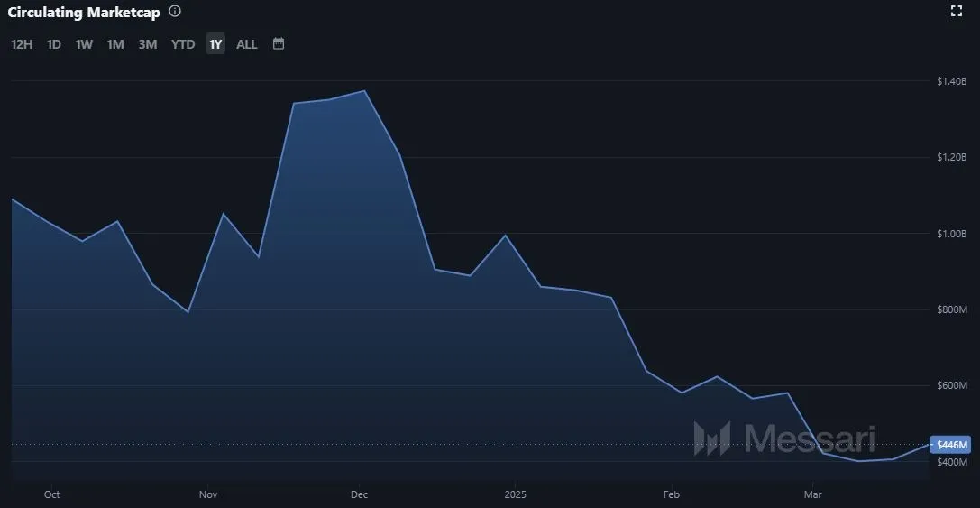Click the Dec label on the time axis

359,494
